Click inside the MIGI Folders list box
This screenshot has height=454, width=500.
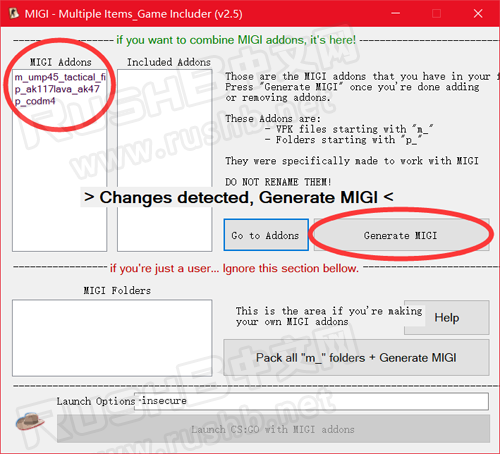pos(112,338)
